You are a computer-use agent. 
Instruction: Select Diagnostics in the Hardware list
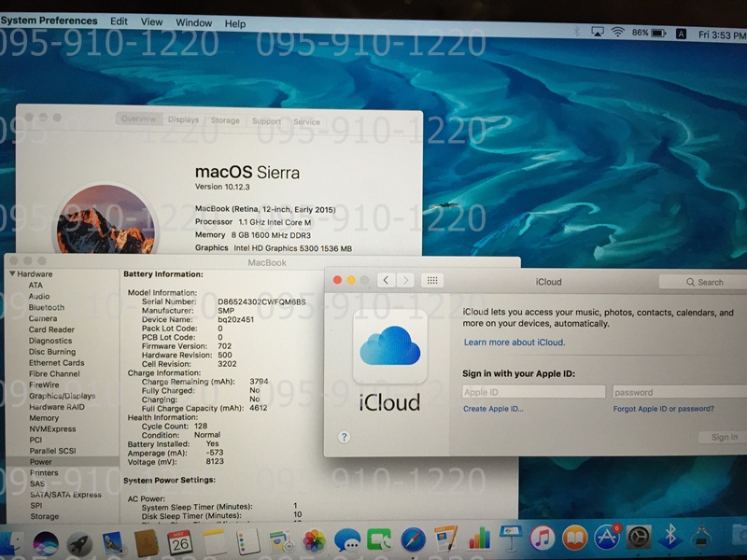pyautogui.click(x=50, y=341)
